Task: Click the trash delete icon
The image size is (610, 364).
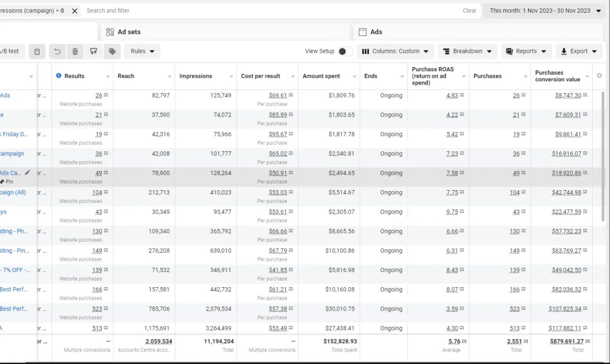Action: [75, 51]
